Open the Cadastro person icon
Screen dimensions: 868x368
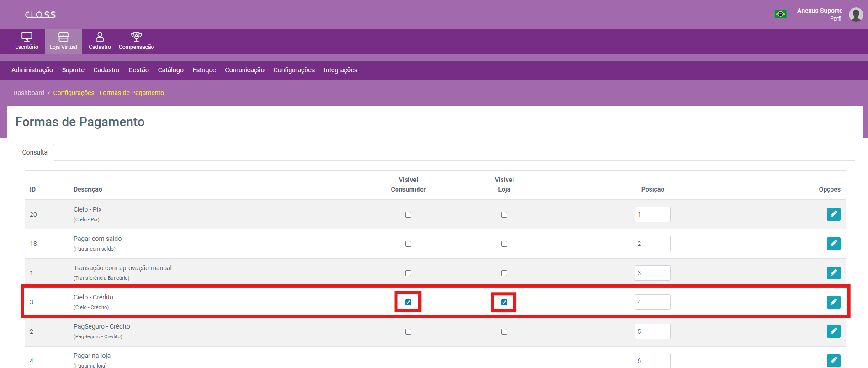tap(100, 37)
